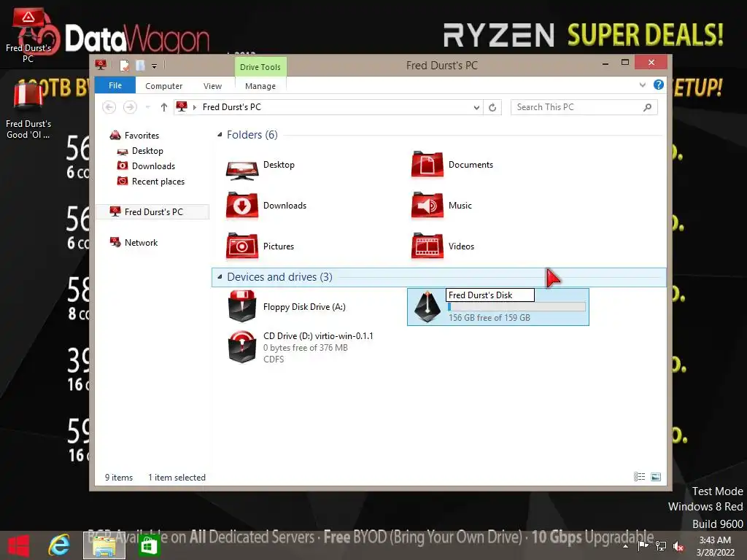
Task: Open the Explorer Help question mark
Action: [x=659, y=85]
